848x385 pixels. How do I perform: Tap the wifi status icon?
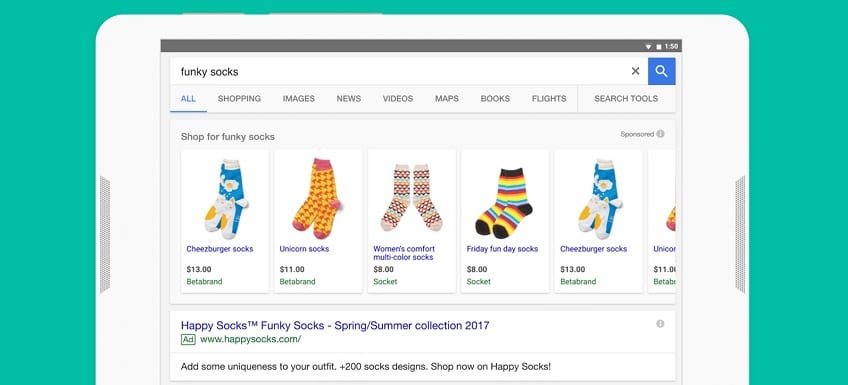tap(648, 47)
